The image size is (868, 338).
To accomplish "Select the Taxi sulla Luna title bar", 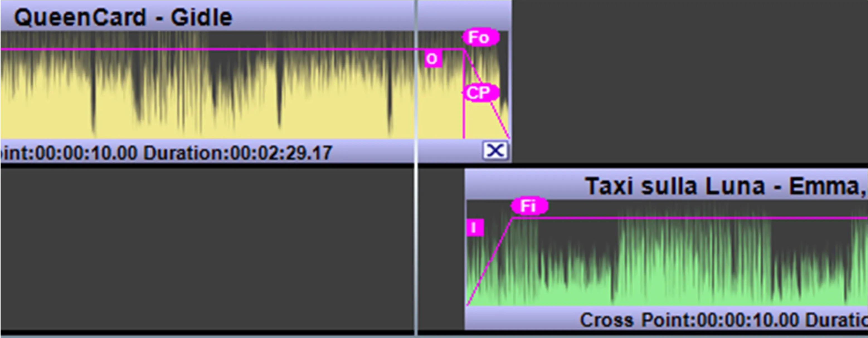I will [x=666, y=185].
